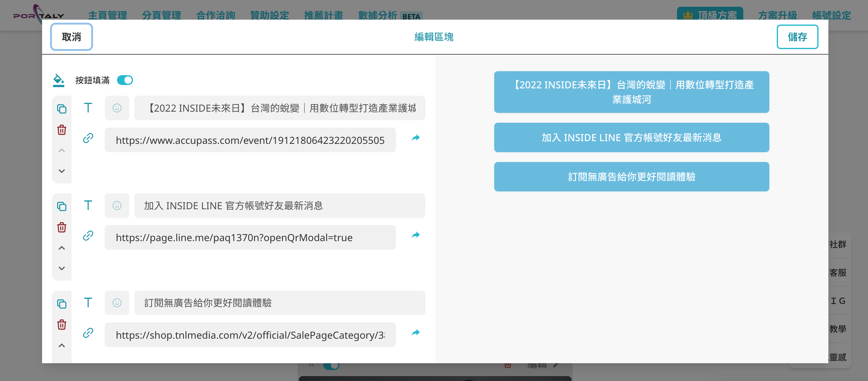Screen dimensions: 868x381
Task: Open 主頁管理 in top navigation
Action: (x=108, y=15)
